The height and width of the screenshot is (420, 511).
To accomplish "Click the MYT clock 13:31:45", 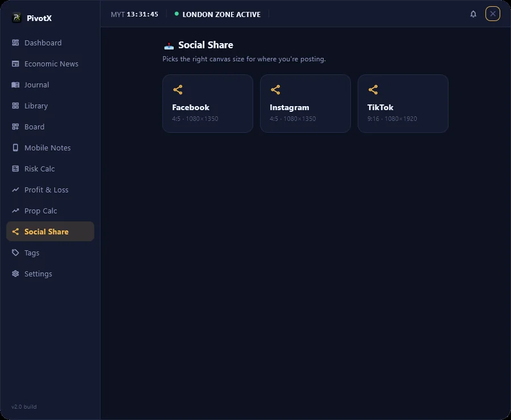I will click(x=134, y=14).
